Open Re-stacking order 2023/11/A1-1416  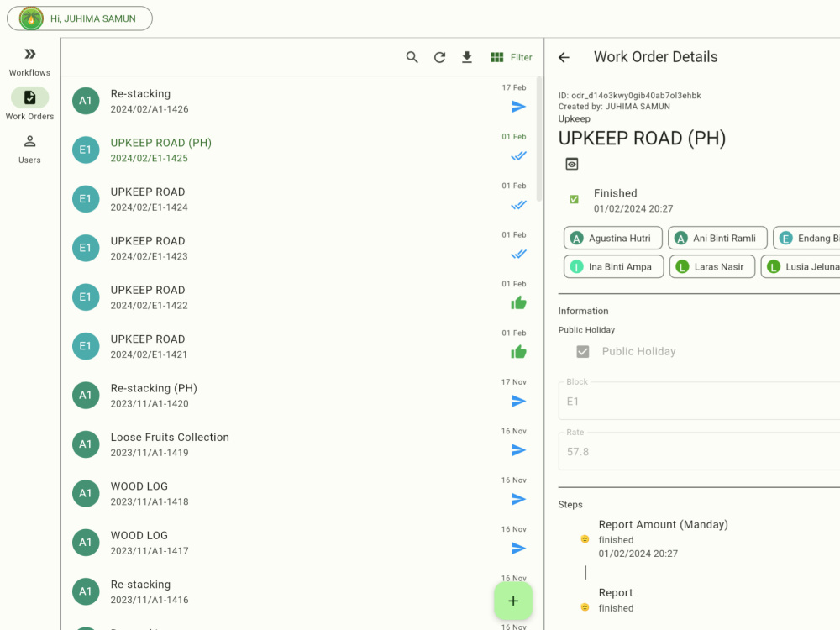point(300,591)
